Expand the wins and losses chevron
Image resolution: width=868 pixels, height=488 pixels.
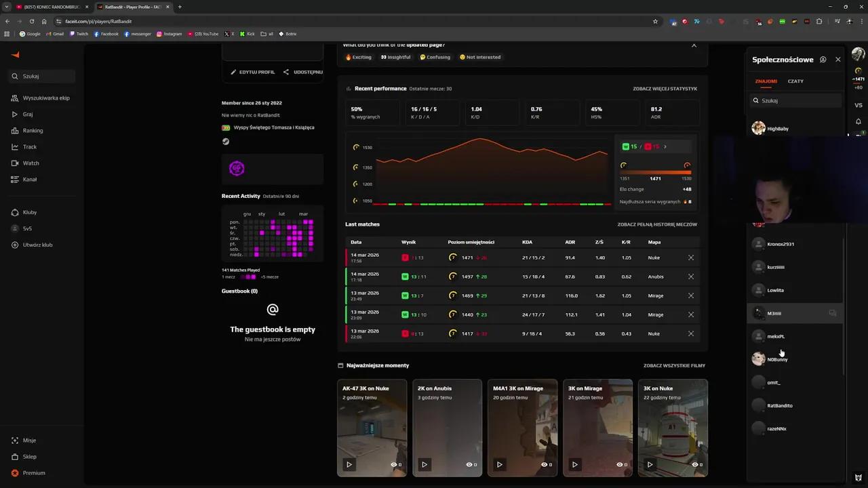665,146
